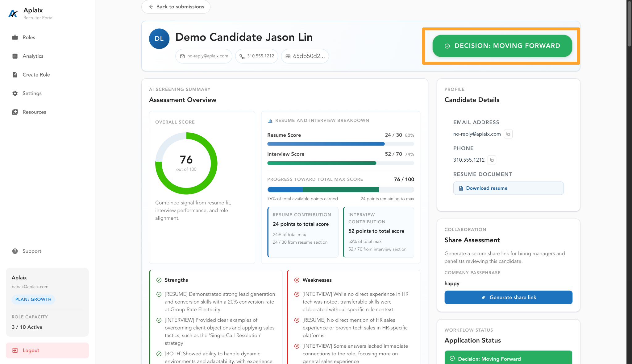Click the Decision: Moving Forward header button
This screenshot has width=632, height=364.
(x=502, y=46)
